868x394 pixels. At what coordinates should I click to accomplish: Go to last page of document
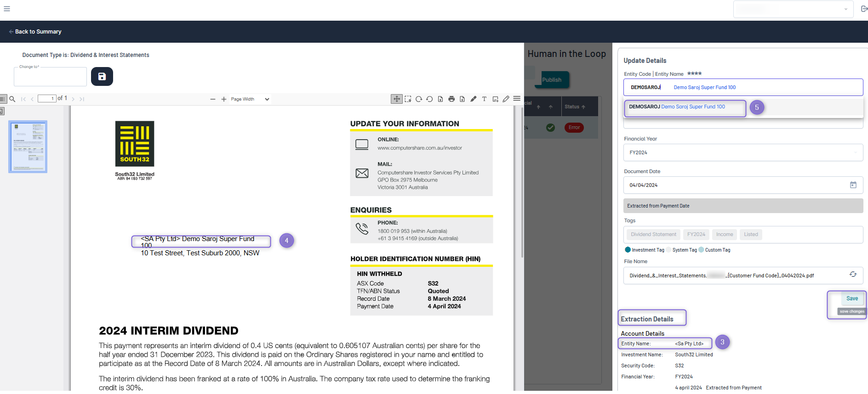[82, 99]
